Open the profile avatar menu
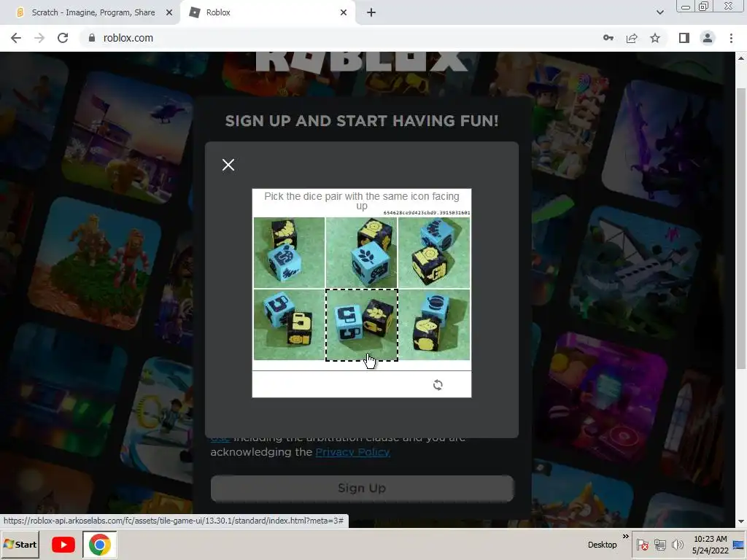747x560 pixels. 708,38
